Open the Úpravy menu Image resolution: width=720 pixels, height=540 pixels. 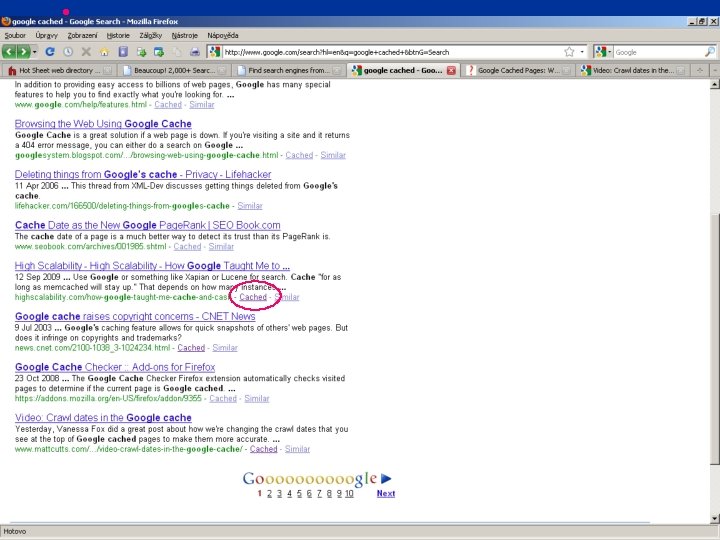click(x=46, y=35)
